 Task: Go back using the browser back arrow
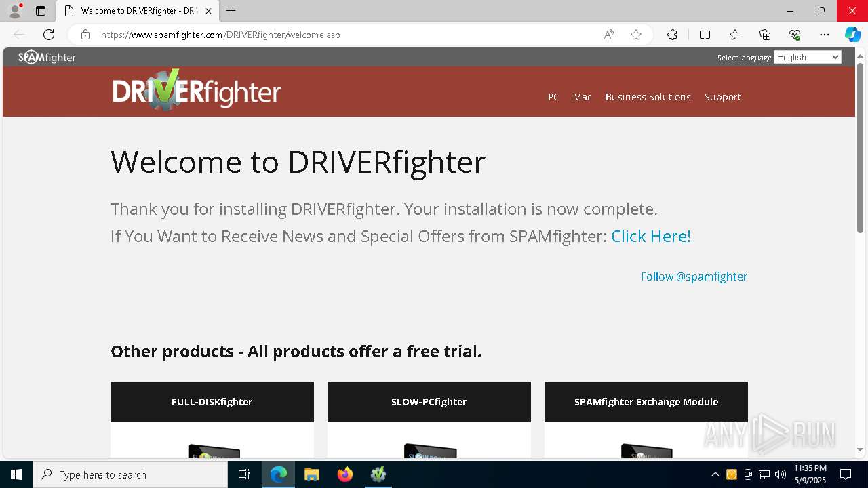19,35
